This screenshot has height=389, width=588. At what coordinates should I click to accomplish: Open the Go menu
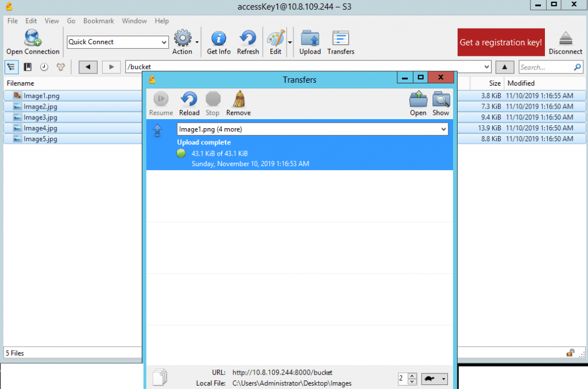(71, 21)
